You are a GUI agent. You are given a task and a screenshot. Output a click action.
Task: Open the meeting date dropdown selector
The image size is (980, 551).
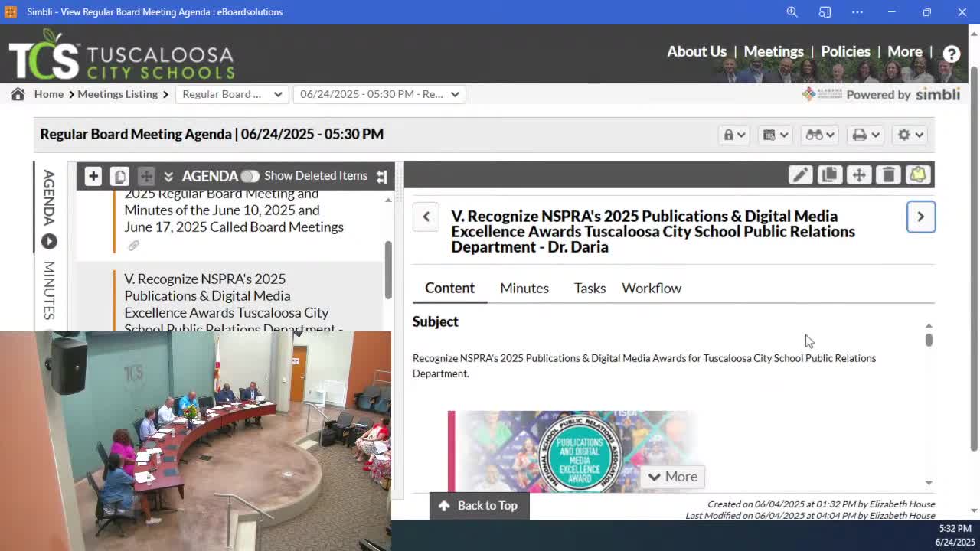[x=379, y=94]
